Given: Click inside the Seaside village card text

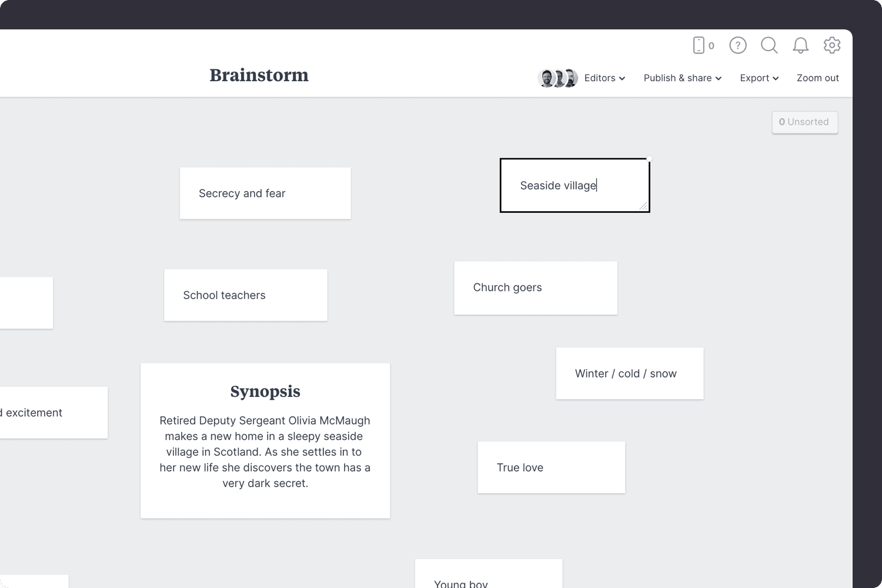Looking at the screenshot, I should tap(558, 185).
